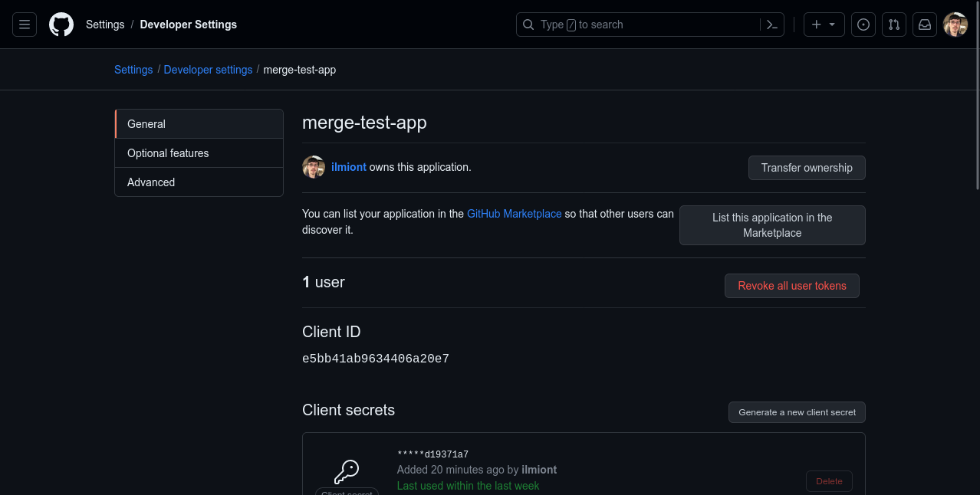Select Optional features in the sidebar
Screen dimensions: 980x495
point(168,152)
